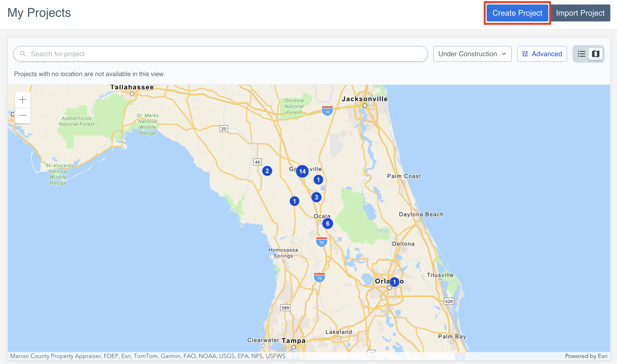
Task: Click the Palm Coast map label
Action: 404,176
